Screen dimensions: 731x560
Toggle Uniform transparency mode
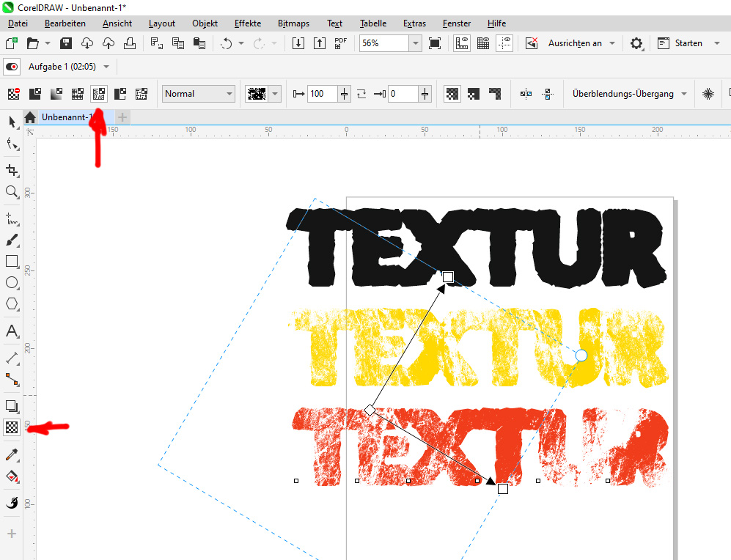pyautogui.click(x=35, y=94)
